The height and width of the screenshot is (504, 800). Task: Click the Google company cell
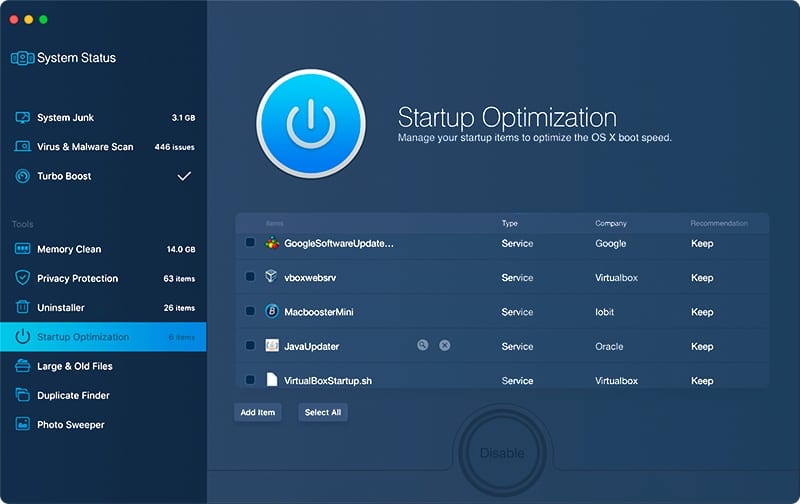click(611, 243)
